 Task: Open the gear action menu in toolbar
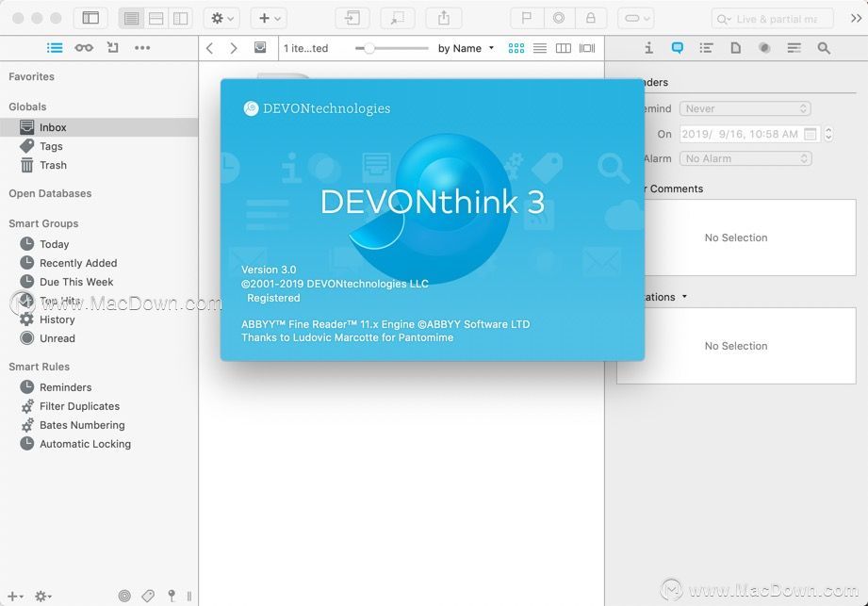pos(222,18)
